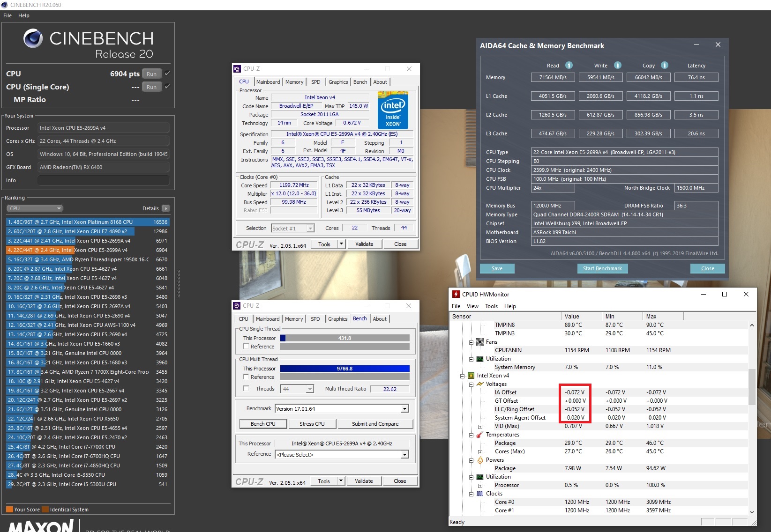Click the Sensor column header in HWMonitor

505,316
